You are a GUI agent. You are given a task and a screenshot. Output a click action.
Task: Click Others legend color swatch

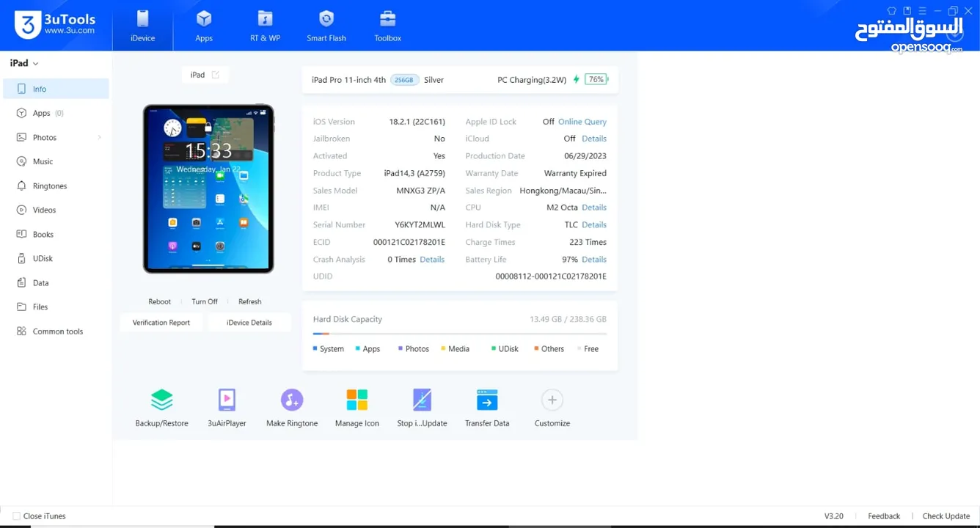click(x=536, y=349)
